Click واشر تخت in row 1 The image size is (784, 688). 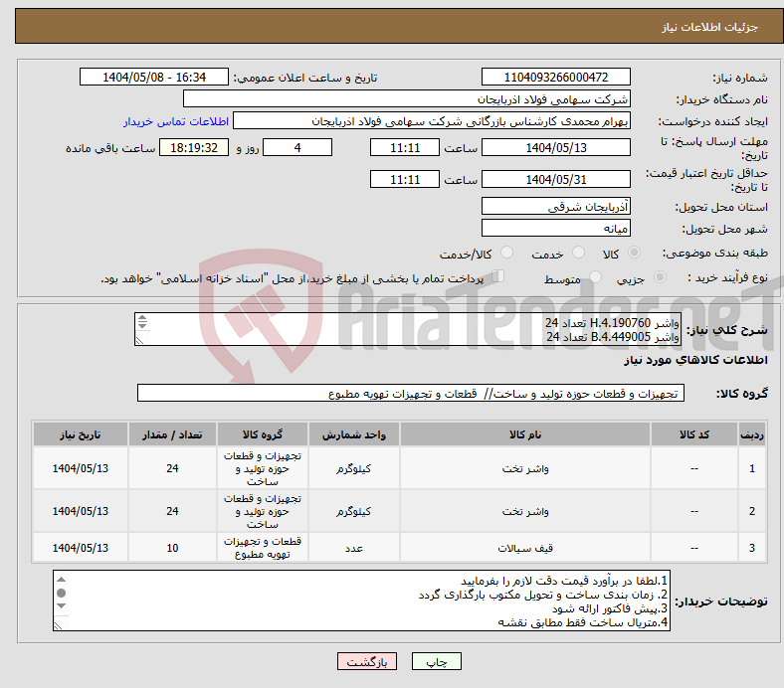click(525, 468)
